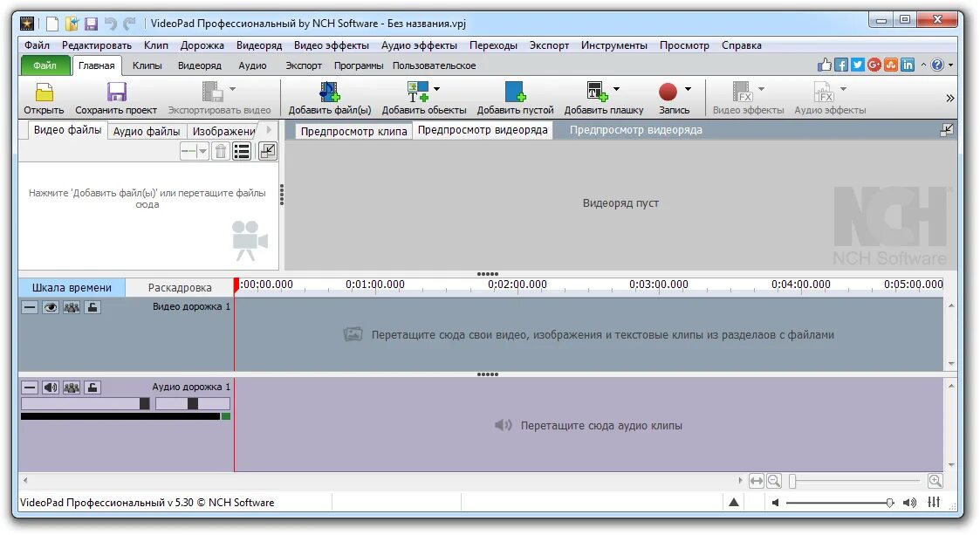980x535 pixels.
Task: Click the zoom-to-fit timeline icon
Action: pos(757,481)
